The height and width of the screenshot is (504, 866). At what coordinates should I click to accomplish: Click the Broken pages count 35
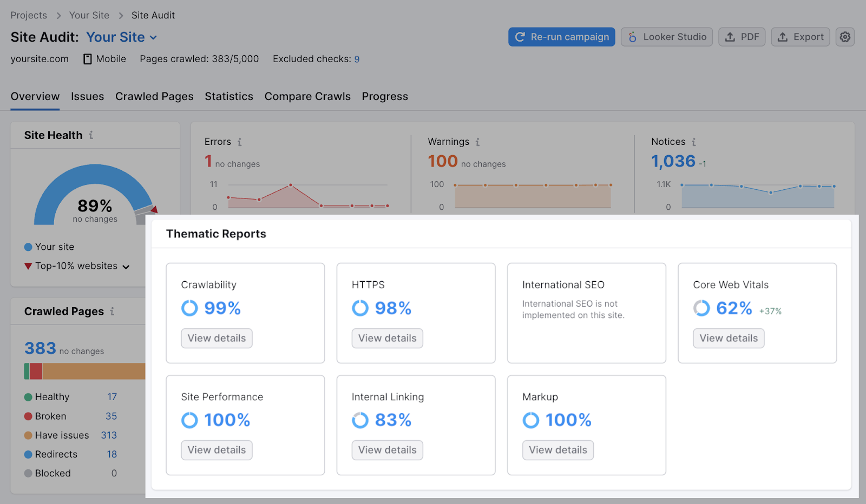111,416
